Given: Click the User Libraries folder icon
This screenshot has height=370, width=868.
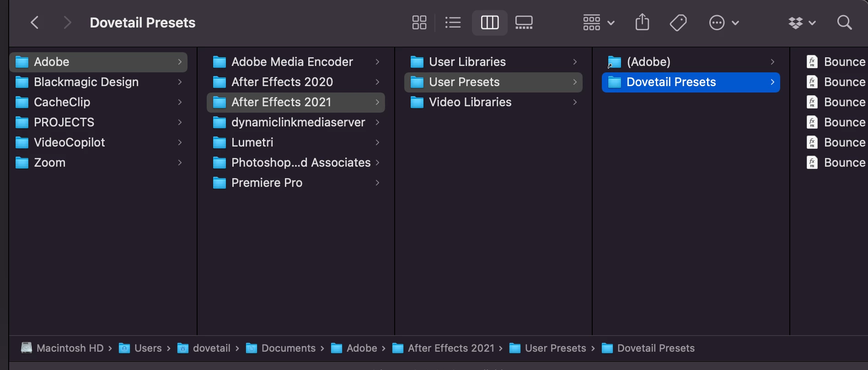Looking at the screenshot, I should [x=417, y=62].
